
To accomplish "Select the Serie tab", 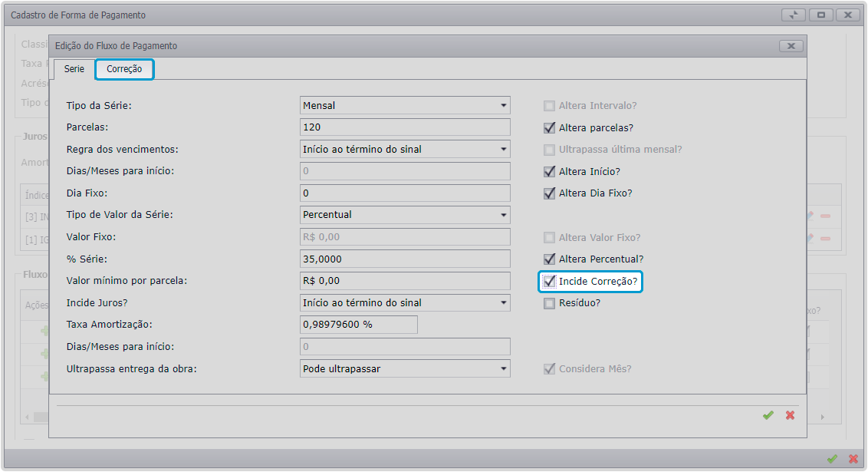I will coord(74,69).
